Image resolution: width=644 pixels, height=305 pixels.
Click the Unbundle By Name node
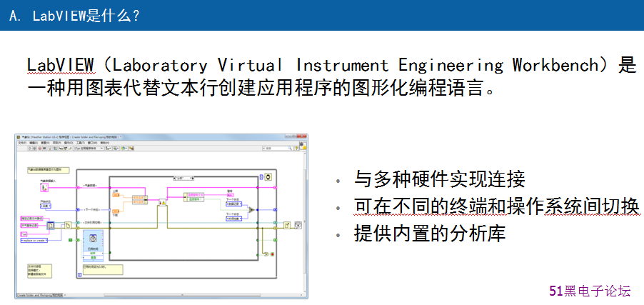coord(194,197)
